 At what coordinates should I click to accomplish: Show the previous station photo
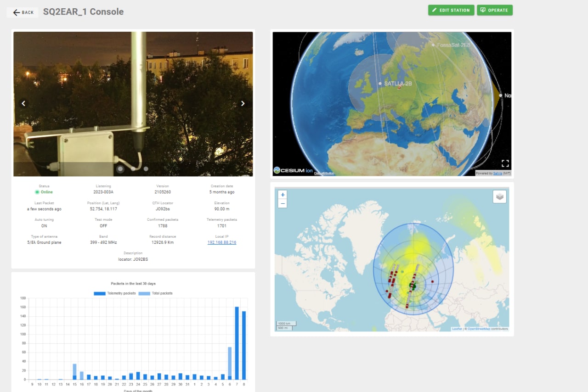tap(23, 103)
